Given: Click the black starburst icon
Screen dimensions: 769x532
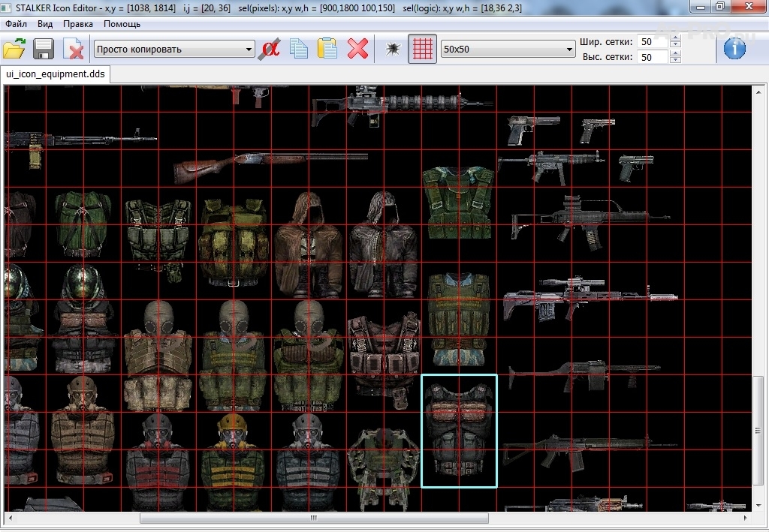Looking at the screenshot, I should [393, 50].
